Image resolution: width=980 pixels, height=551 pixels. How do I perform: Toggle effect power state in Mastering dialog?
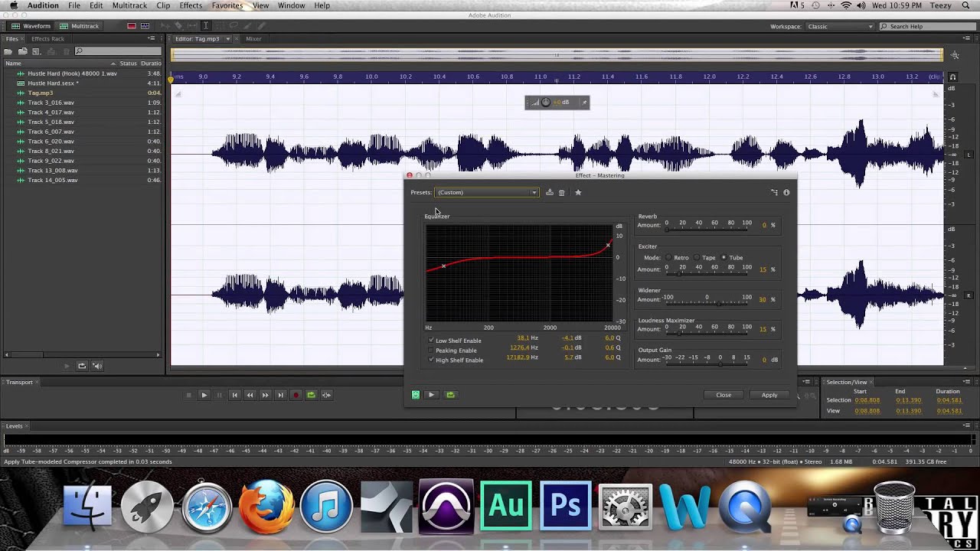click(416, 395)
